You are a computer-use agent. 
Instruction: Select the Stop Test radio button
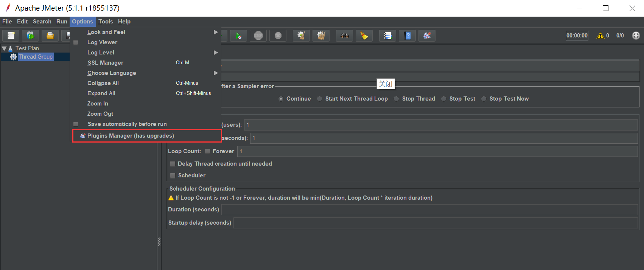444,99
